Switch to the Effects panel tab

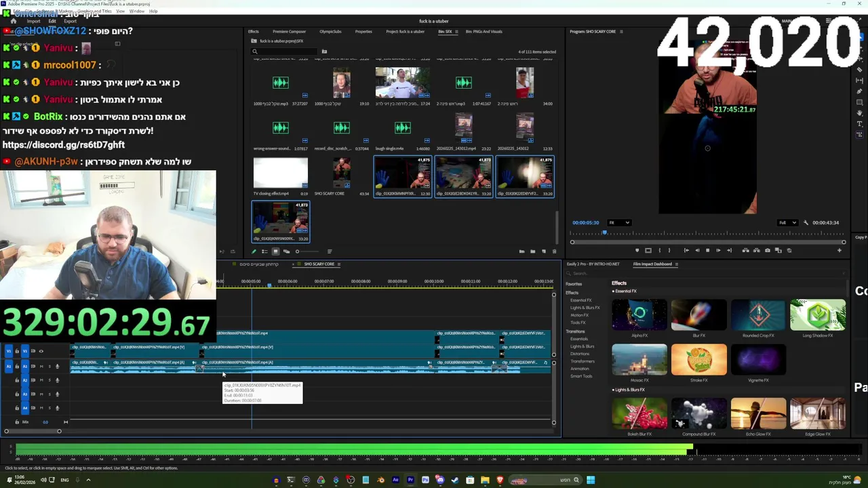click(253, 31)
